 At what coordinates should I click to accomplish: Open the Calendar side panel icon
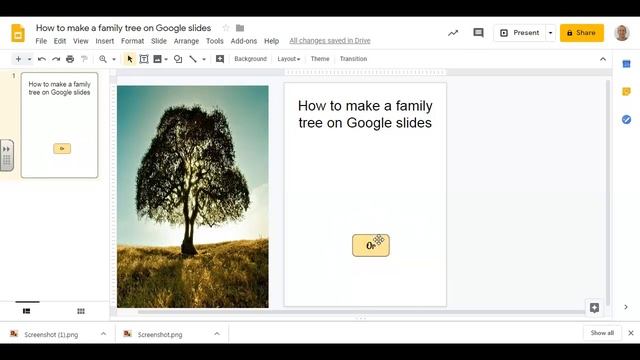626,64
